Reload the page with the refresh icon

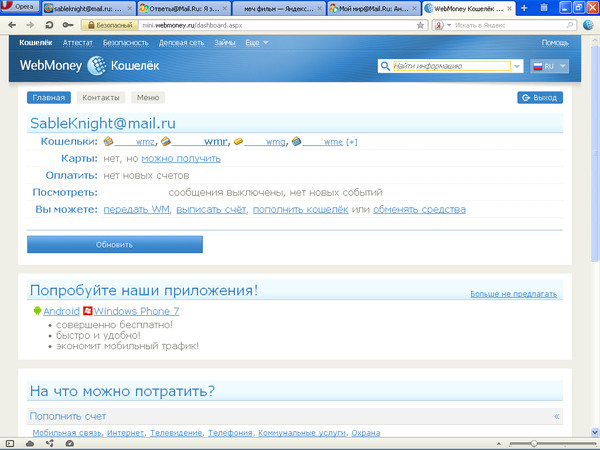point(49,25)
